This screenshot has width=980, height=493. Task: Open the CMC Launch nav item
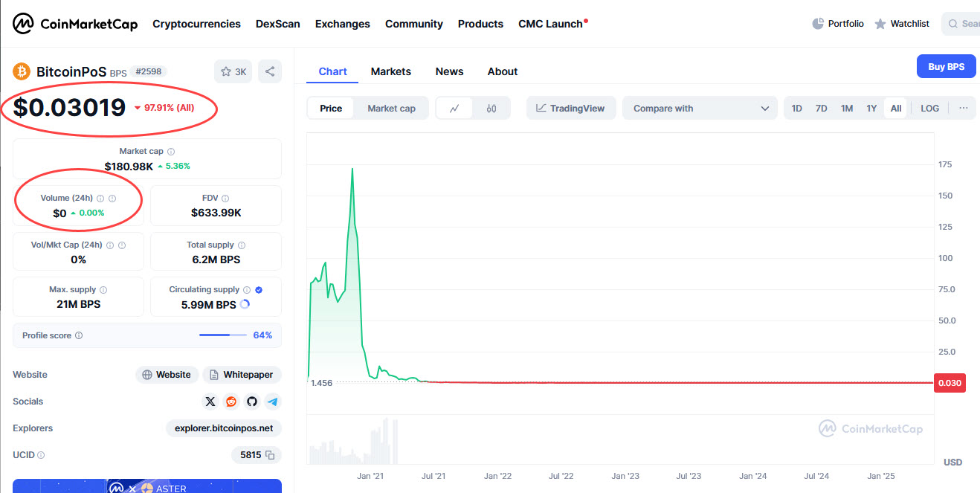point(552,24)
